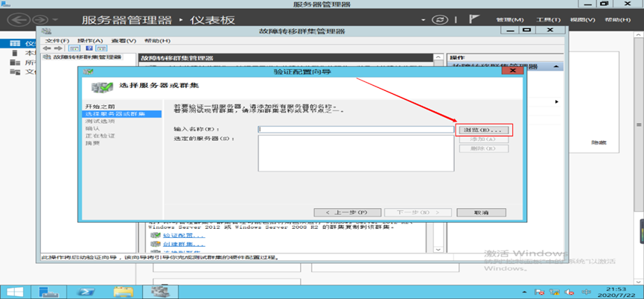Open PowerShell from the taskbar
This screenshot has width=644, height=299.
point(86,292)
